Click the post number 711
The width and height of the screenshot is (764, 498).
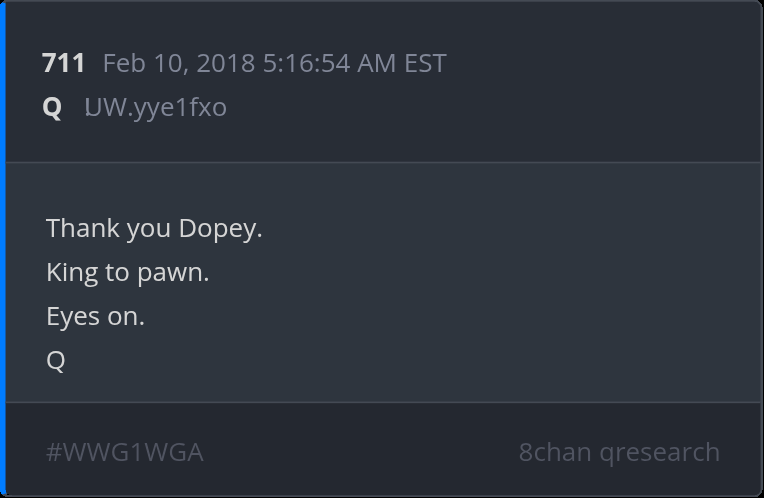click(x=63, y=63)
